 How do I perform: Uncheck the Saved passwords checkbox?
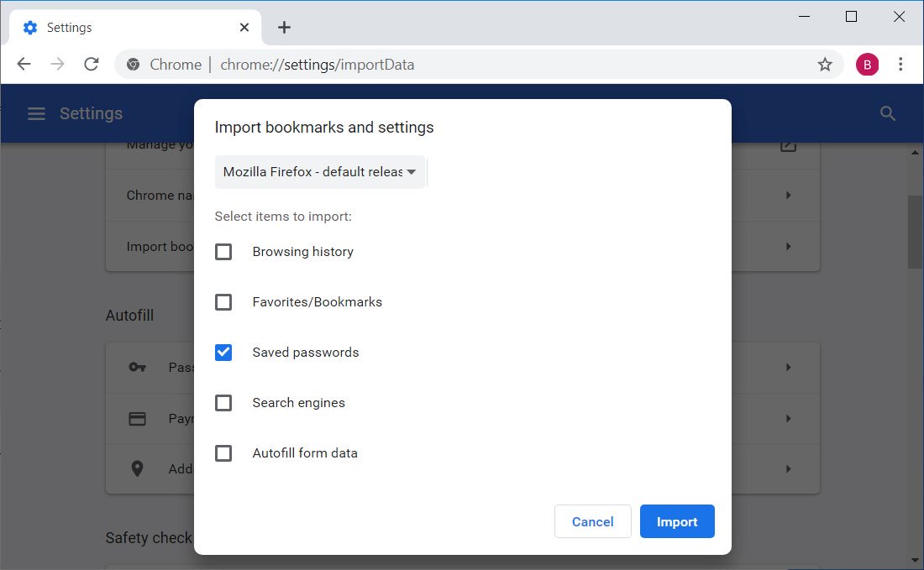tap(223, 353)
